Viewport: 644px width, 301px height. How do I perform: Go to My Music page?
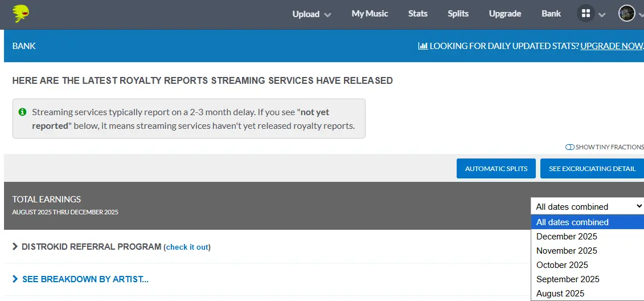pyautogui.click(x=370, y=14)
